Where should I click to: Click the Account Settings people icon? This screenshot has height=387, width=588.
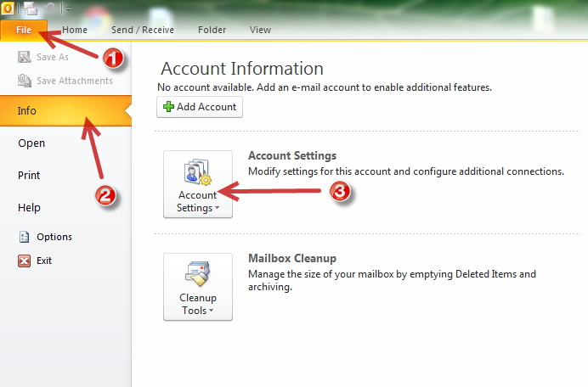[197, 174]
